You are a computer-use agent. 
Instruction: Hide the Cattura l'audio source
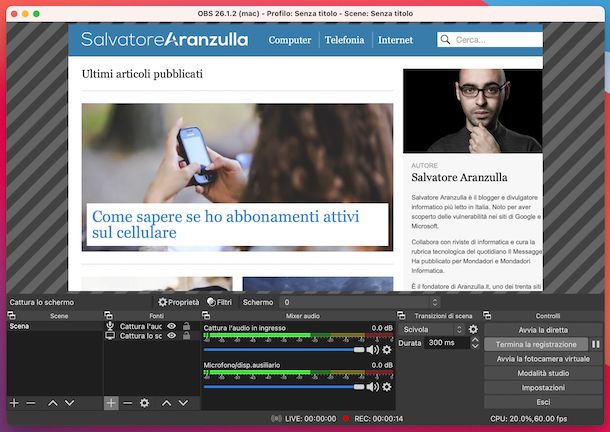[x=172, y=326]
